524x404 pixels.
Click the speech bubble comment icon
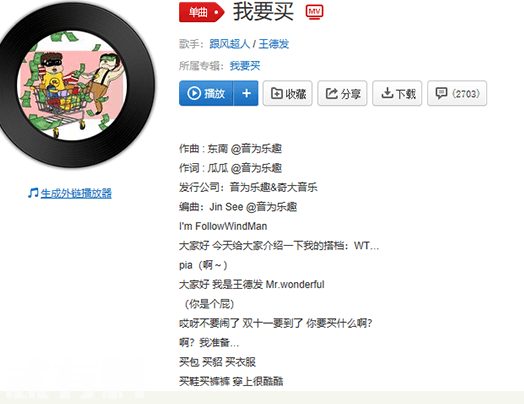coord(441,93)
